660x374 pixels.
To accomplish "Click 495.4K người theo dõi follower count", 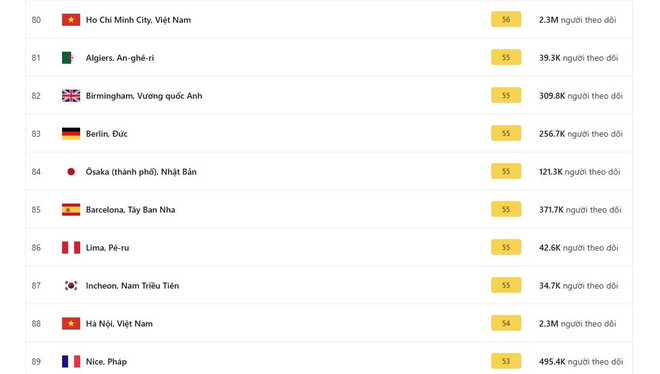I will click(x=581, y=361).
